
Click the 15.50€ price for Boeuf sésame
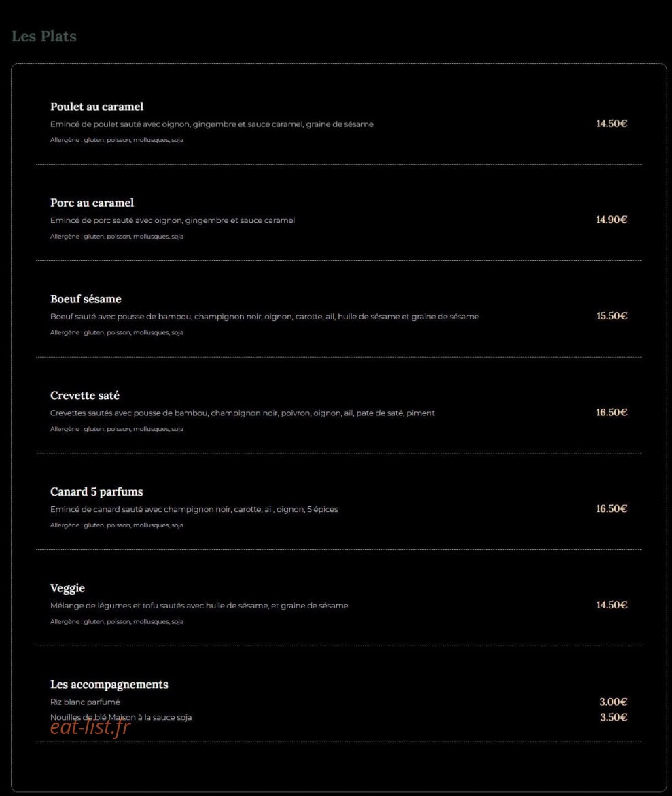click(612, 316)
